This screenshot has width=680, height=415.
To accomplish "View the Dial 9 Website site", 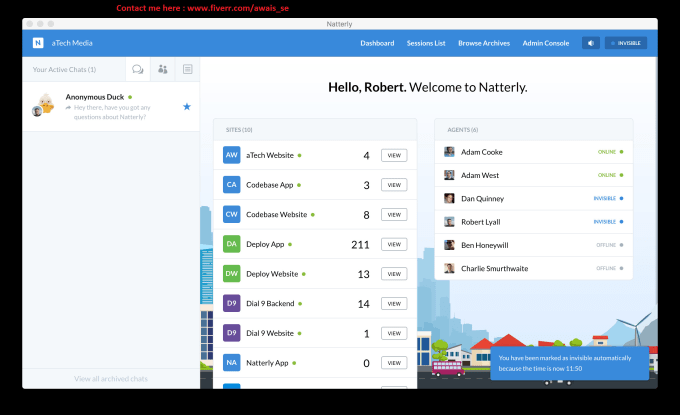I will tap(394, 333).
